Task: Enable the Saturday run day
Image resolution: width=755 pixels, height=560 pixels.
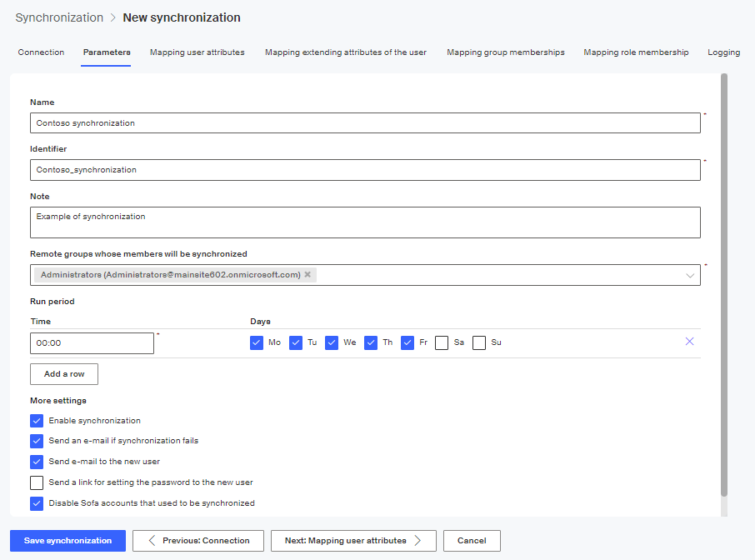Action: (442, 342)
